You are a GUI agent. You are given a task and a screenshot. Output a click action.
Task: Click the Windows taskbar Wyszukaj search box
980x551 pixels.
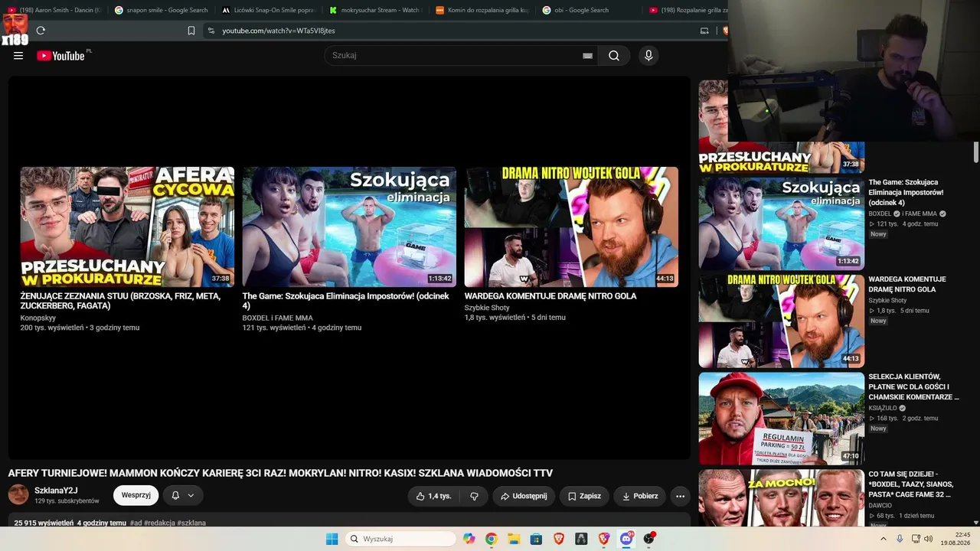402,539
